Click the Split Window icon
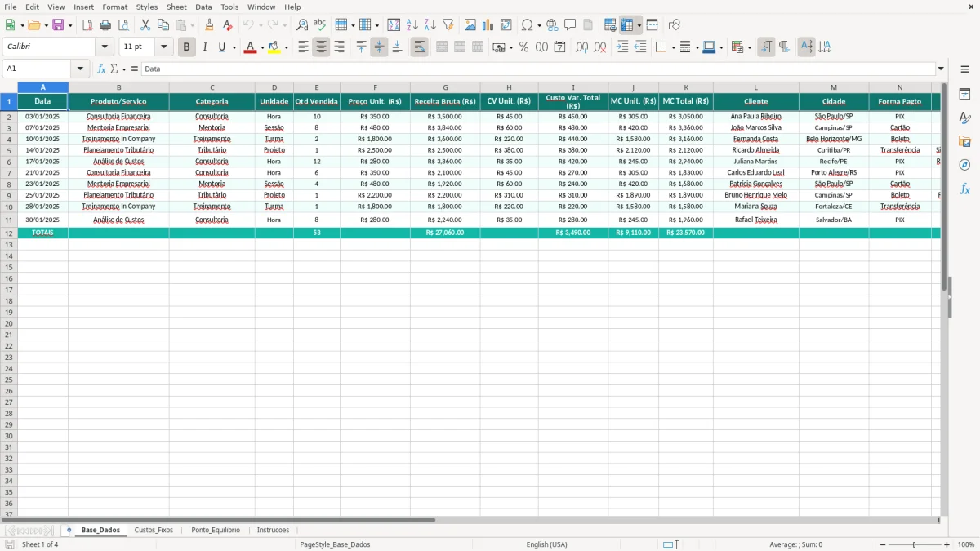 (x=652, y=25)
